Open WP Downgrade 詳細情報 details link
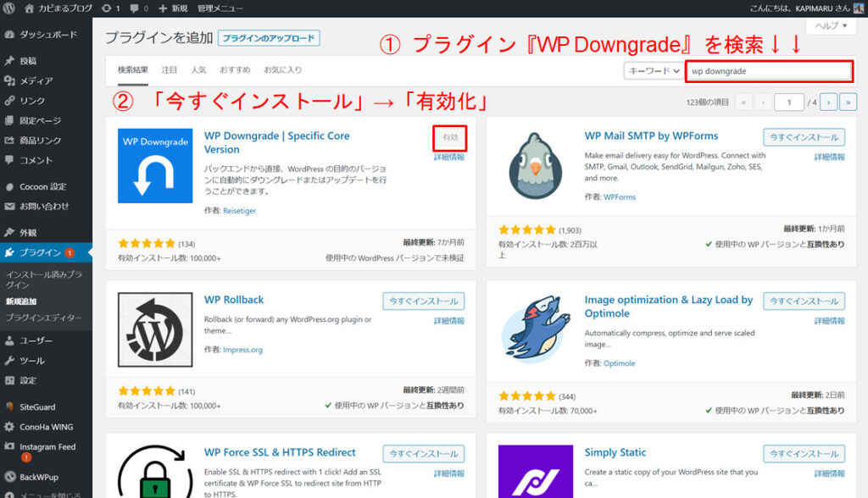Image resolution: width=868 pixels, height=498 pixels. [449, 158]
